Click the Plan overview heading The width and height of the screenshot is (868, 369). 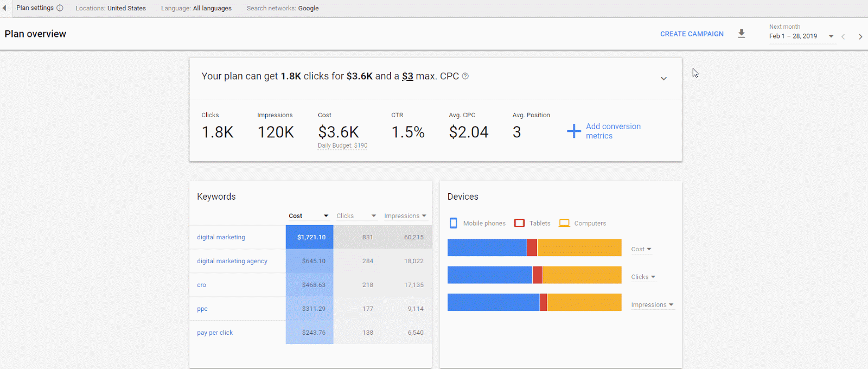coord(35,34)
